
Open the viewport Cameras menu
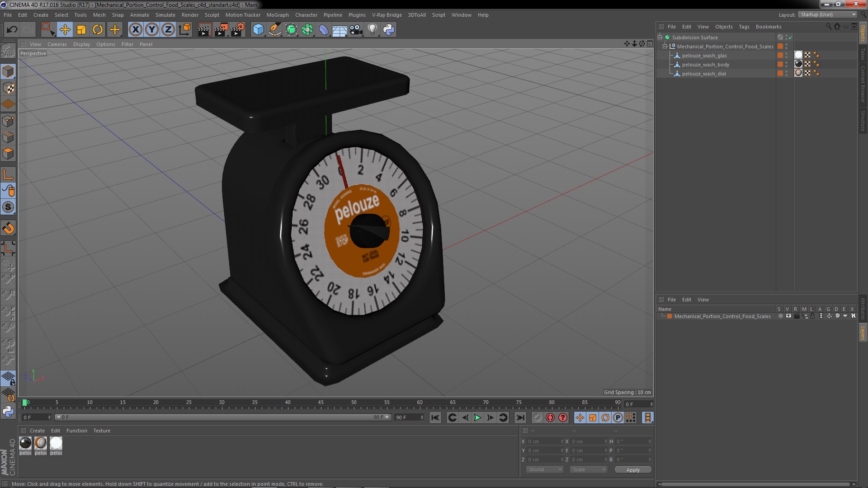[57, 44]
